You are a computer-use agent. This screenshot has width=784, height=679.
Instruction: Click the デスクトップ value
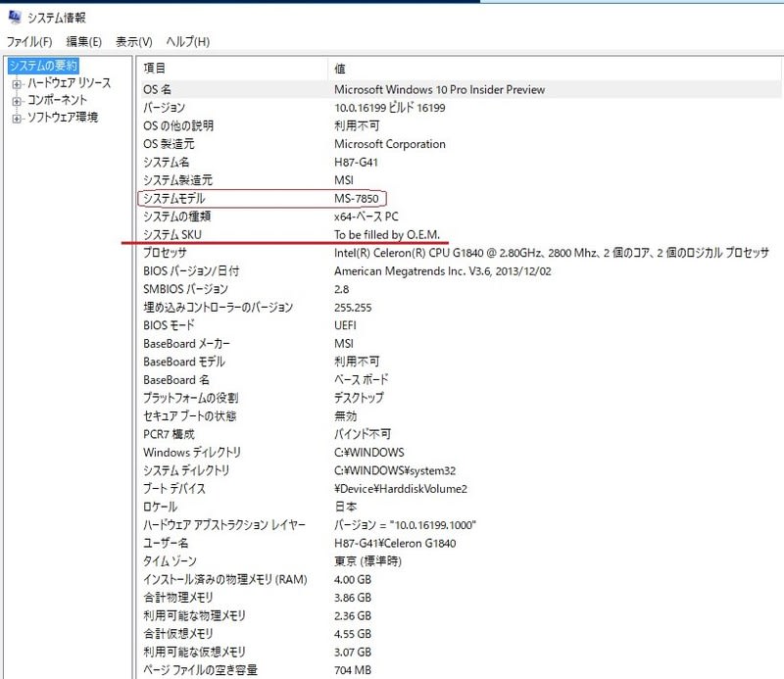(359, 398)
